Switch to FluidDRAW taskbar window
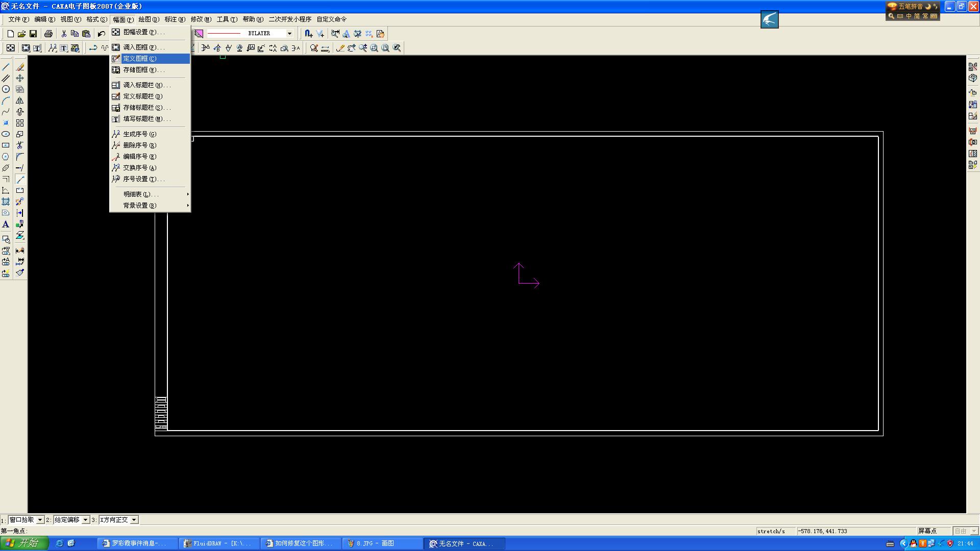Viewport: 980px width, 551px height. [219, 544]
